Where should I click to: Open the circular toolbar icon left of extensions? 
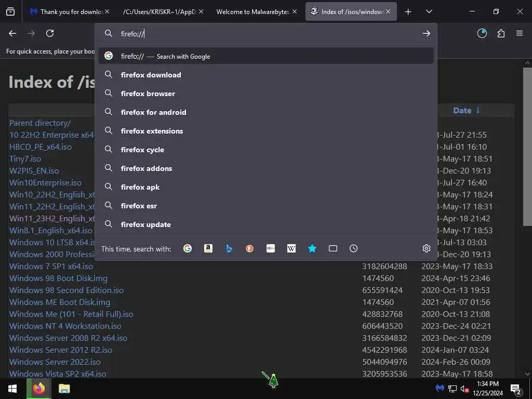pos(482,33)
